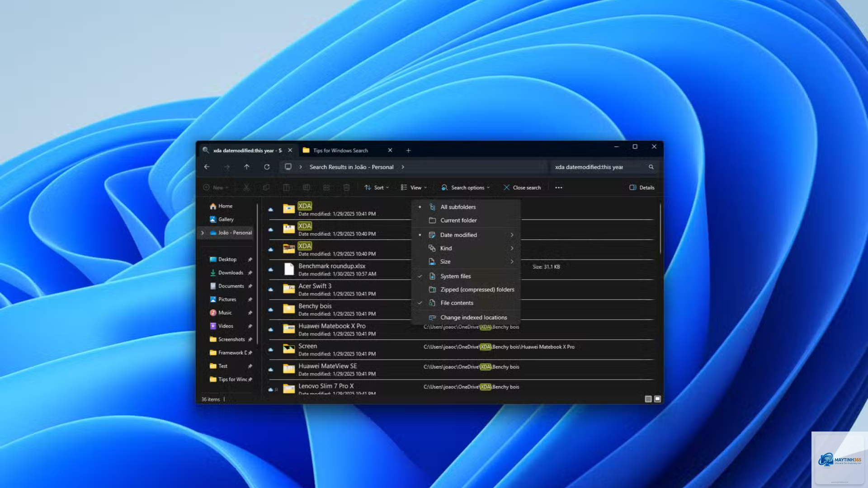Select Screen folder result

pos(461,350)
